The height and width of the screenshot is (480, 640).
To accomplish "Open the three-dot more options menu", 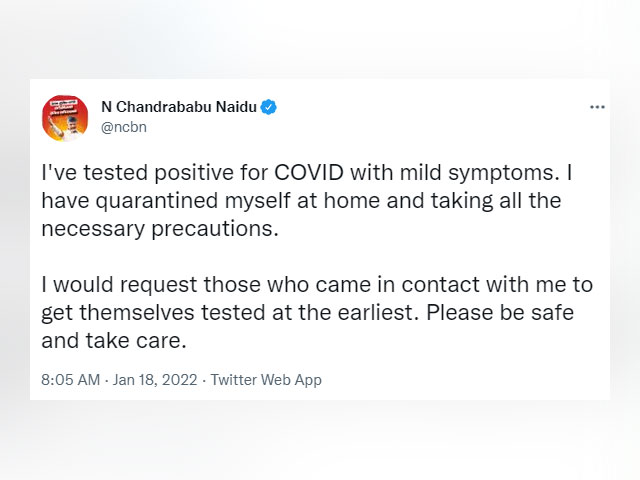I will pyautogui.click(x=597, y=107).
